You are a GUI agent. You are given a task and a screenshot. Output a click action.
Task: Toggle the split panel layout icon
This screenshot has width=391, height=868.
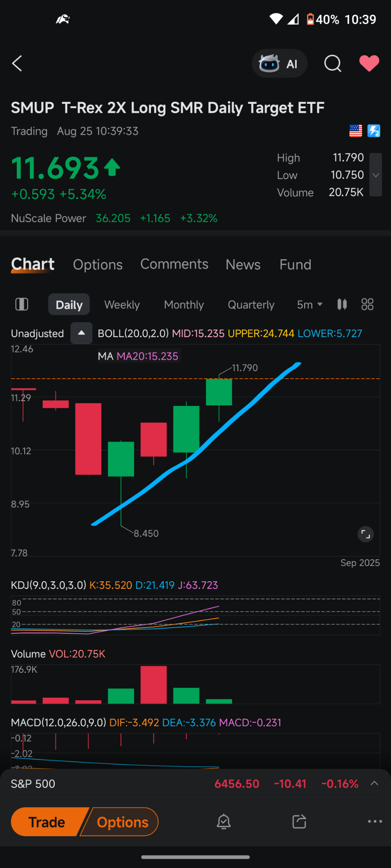point(22,304)
